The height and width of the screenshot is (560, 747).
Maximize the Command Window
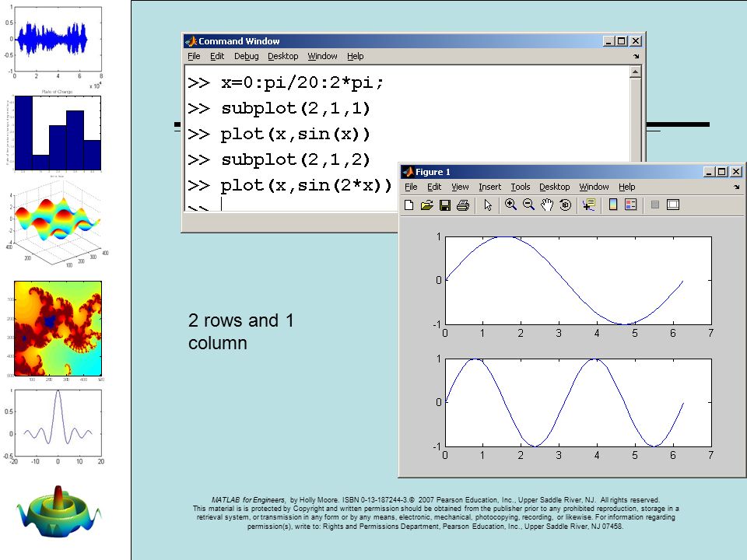(622, 41)
